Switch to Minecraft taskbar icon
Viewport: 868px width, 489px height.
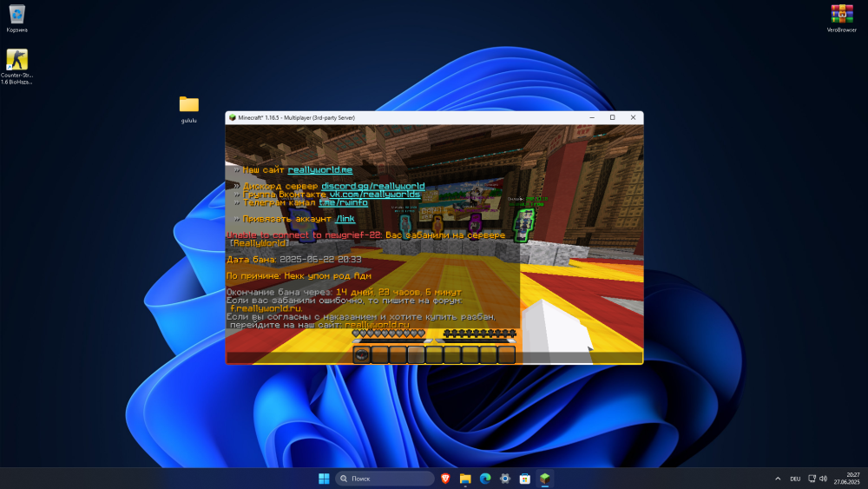[545, 479]
